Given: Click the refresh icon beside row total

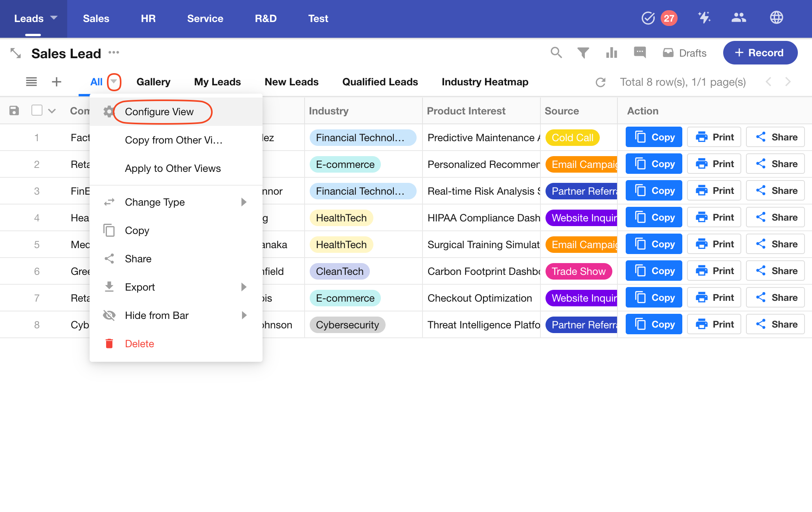Looking at the screenshot, I should (x=601, y=82).
